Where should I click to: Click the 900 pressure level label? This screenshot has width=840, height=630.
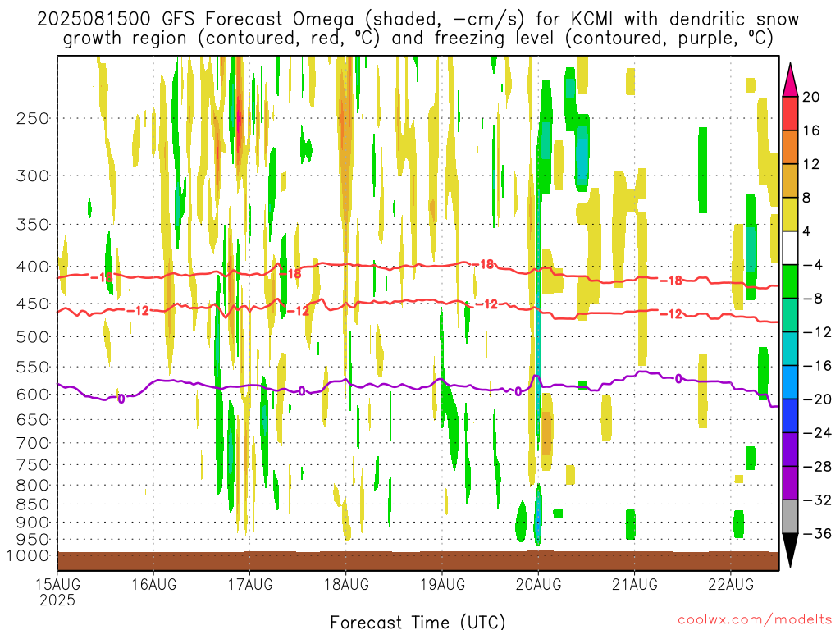tap(33, 523)
